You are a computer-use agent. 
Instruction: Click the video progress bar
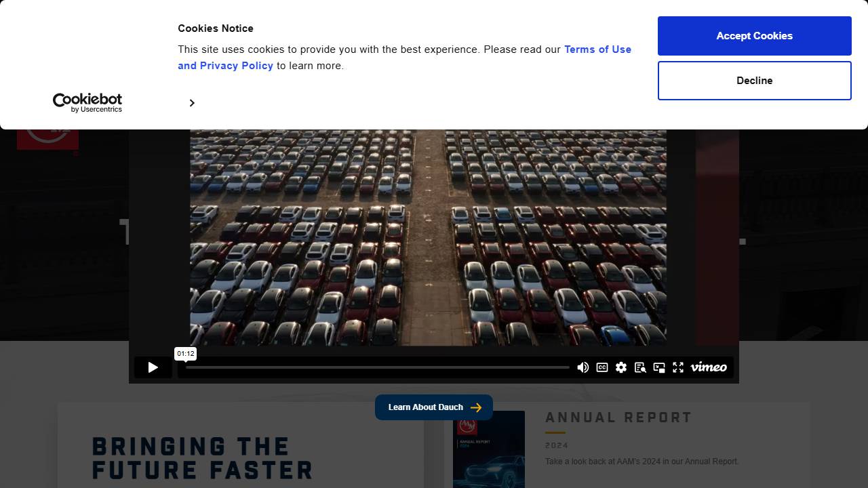click(377, 367)
